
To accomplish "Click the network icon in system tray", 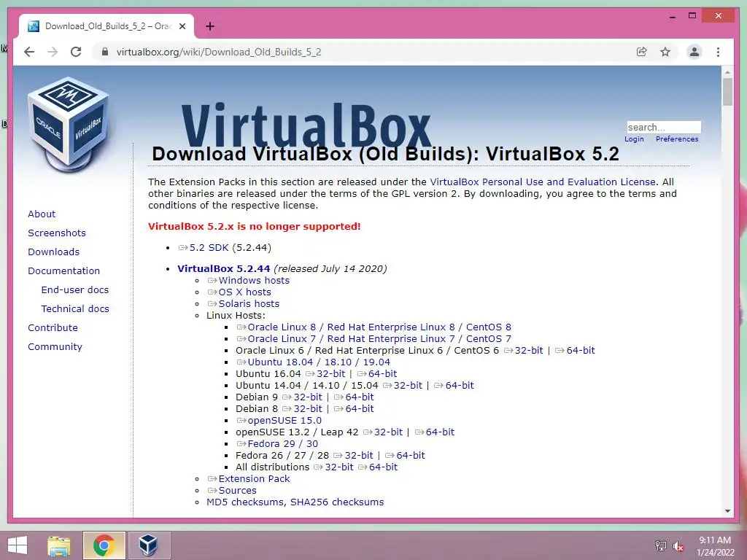I will 660,545.
